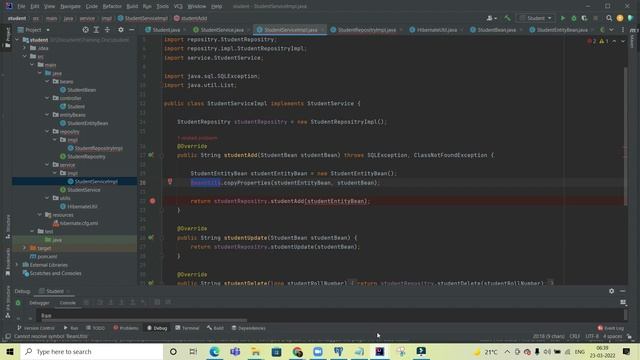The image size is (640, 360).
Task: Select hibernate.cfg.xml in project tree
Action: tap(75, 223)
